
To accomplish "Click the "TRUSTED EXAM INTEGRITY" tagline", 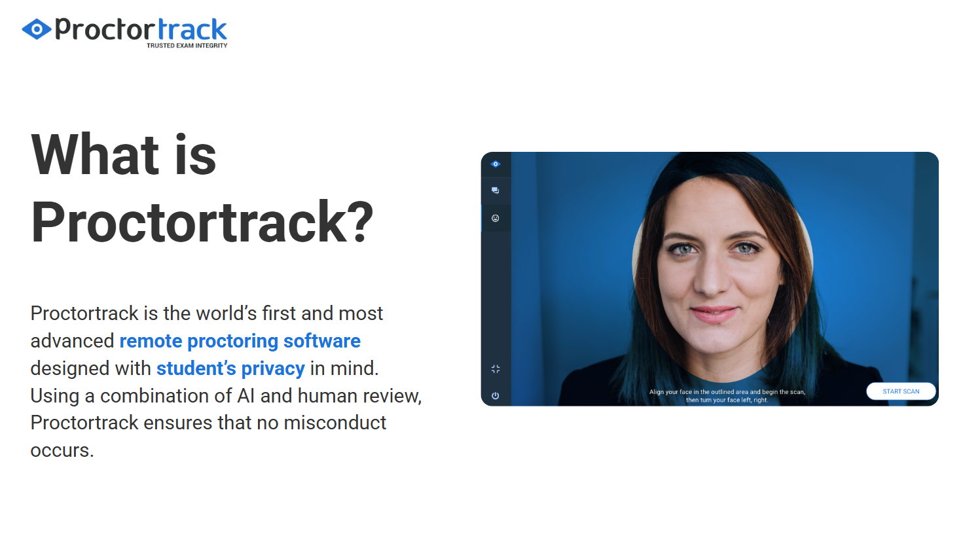I will 187,46.
